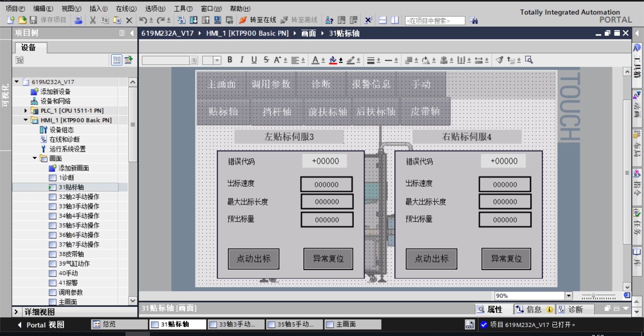644x336 pixels.
Task: Click the fill color bucket icon
Action: point(333,60)
